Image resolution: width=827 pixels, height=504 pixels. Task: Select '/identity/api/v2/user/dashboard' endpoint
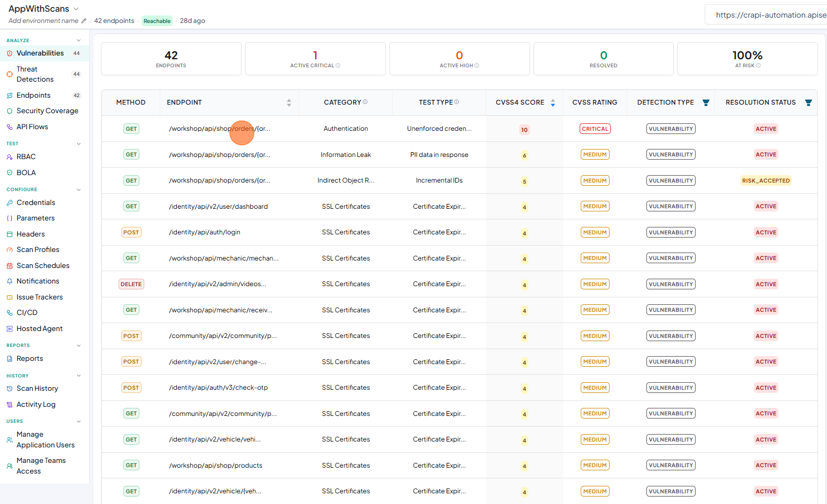[219, 207]
